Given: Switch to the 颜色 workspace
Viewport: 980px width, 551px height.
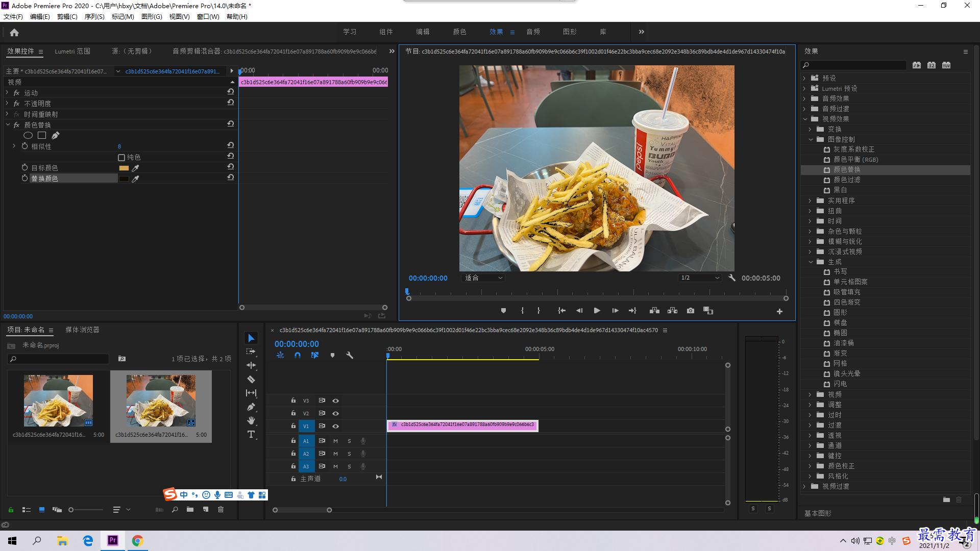Looking at the screenshot, I should [459, 32].
